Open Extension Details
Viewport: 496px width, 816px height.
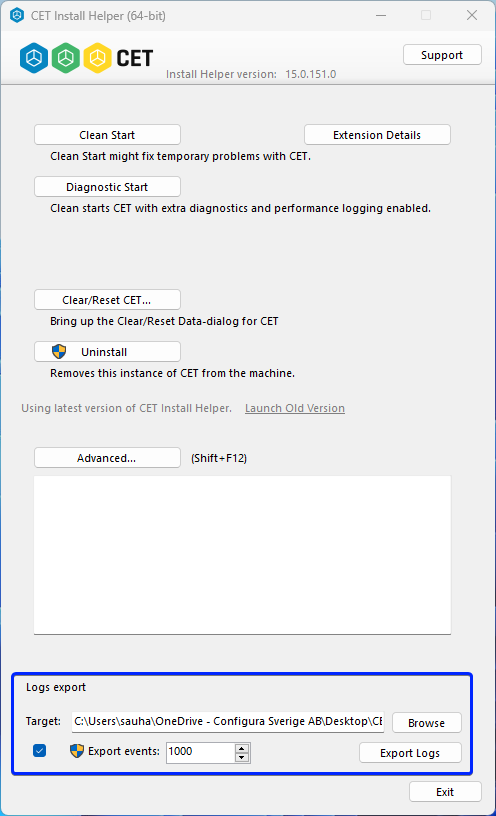[377, 135]
